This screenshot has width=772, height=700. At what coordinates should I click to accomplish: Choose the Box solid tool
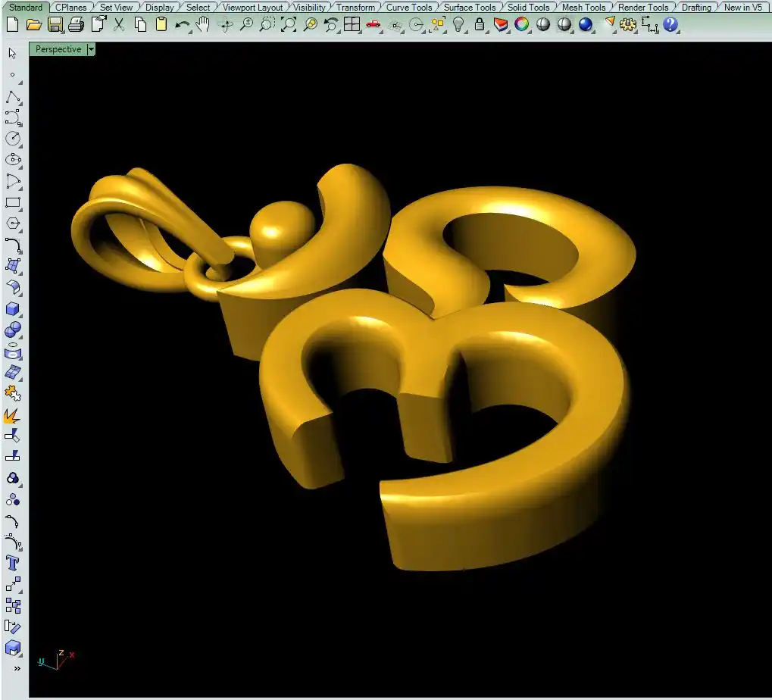click(x=13, y=309)
